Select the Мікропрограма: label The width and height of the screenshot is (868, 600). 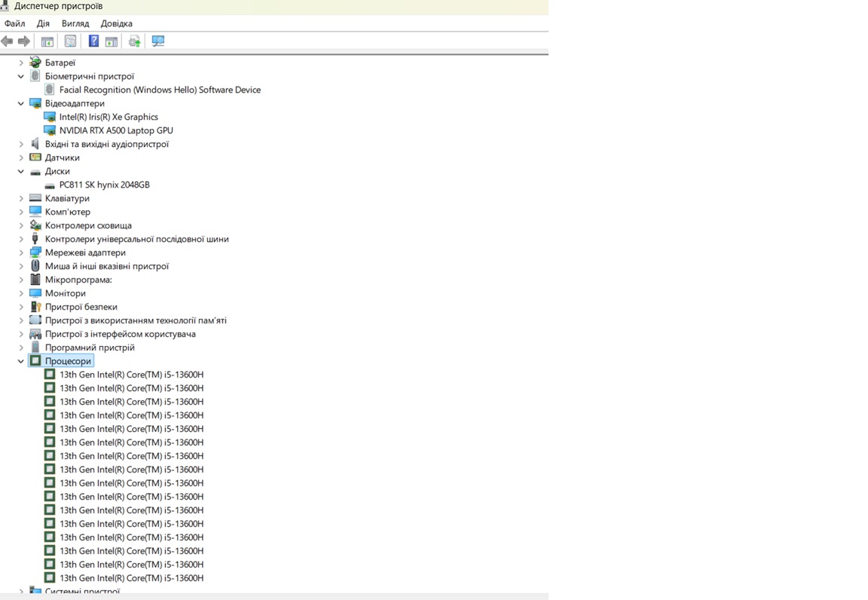[78, 280]
